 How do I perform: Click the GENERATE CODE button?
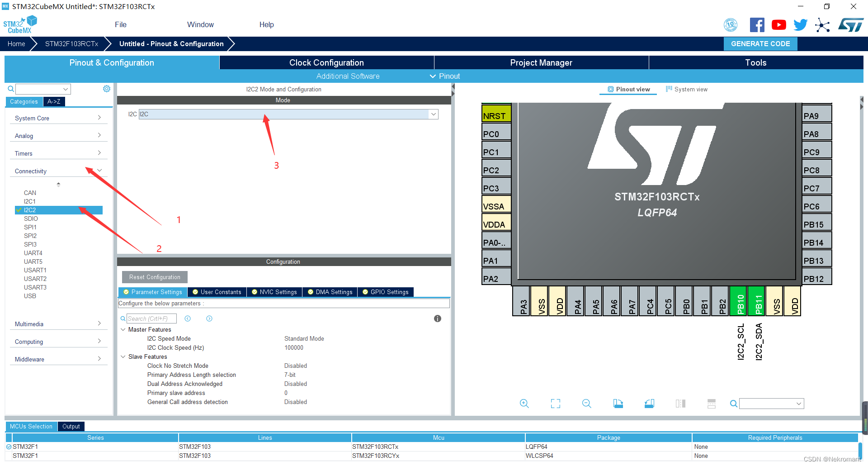click(760, 44)
